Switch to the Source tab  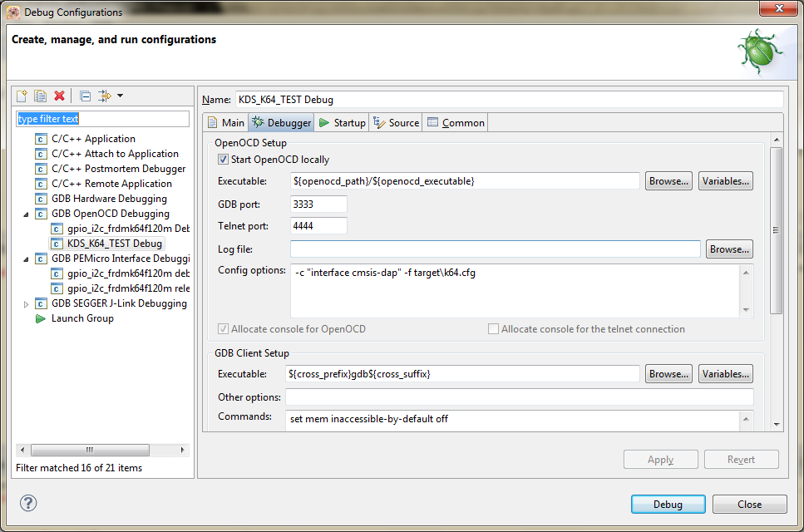point(396,122)
